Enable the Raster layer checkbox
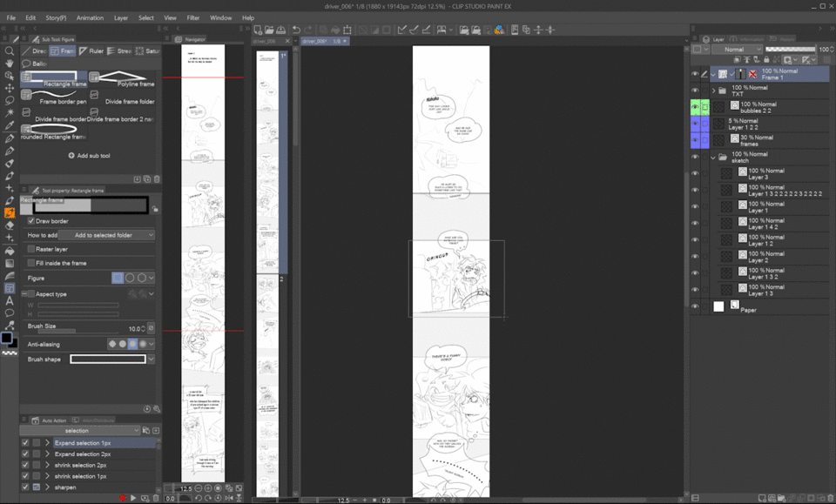The image size is (836, 504). (x=31, y=249)
